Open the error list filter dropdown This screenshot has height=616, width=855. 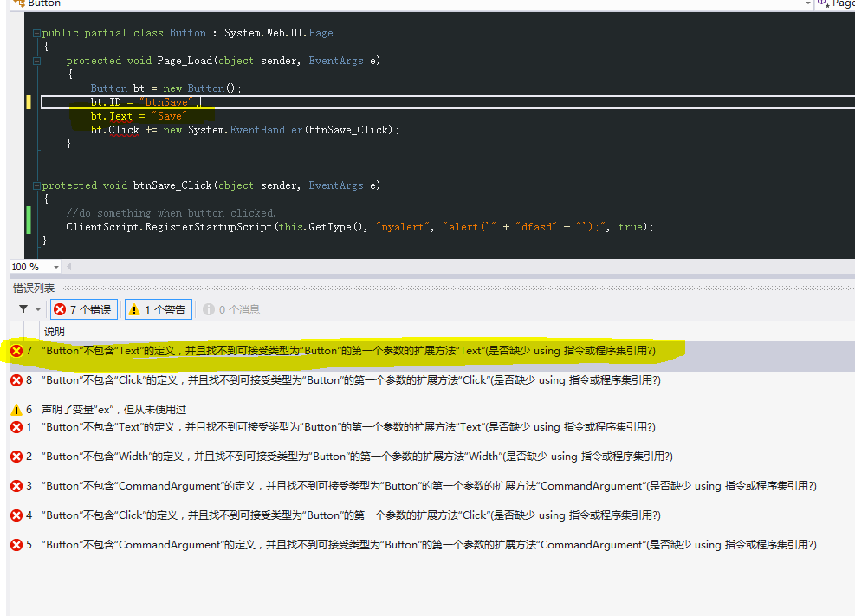click(x=38, y=309)
